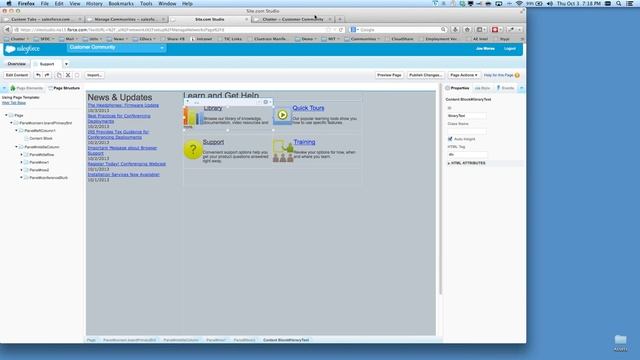Expand the PanelRow2 tree node
Image resolution: width=640 pixels, height=360 pixels.
click(21, 170)
